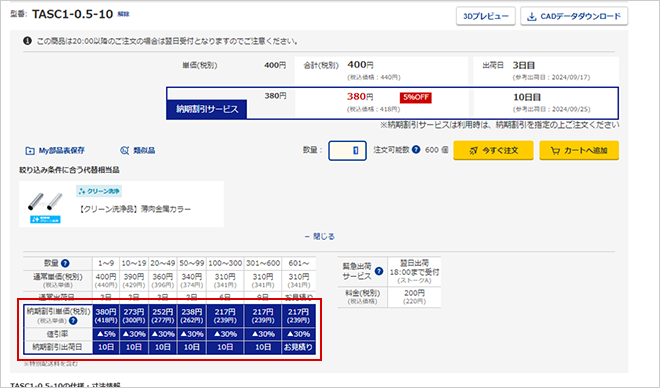Click 380円 red discounted total price
The width and height of the screenshot is (660, 388).
click(x=360, y=97)
